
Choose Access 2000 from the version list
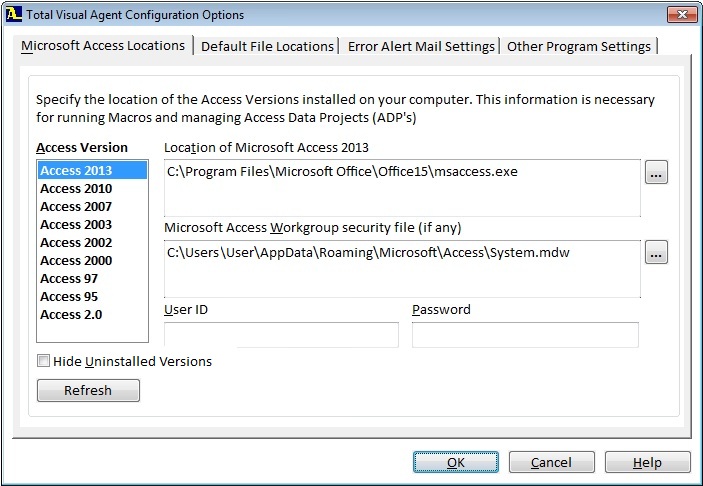[92, 260]
